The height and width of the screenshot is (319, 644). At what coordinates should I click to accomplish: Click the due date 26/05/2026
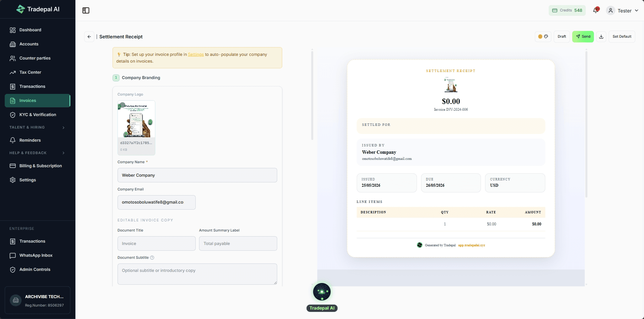(x=435, y=186)
